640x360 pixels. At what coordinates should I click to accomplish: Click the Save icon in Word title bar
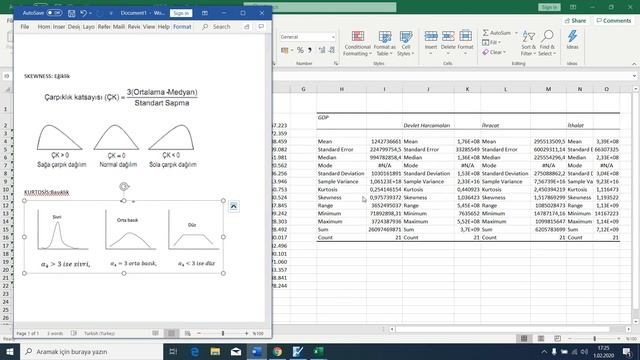(x=71, y=13)
